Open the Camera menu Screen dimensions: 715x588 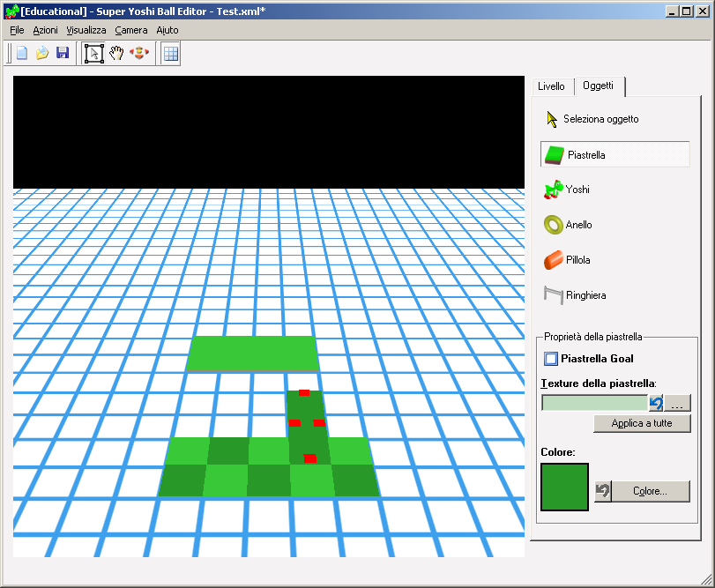131,30
